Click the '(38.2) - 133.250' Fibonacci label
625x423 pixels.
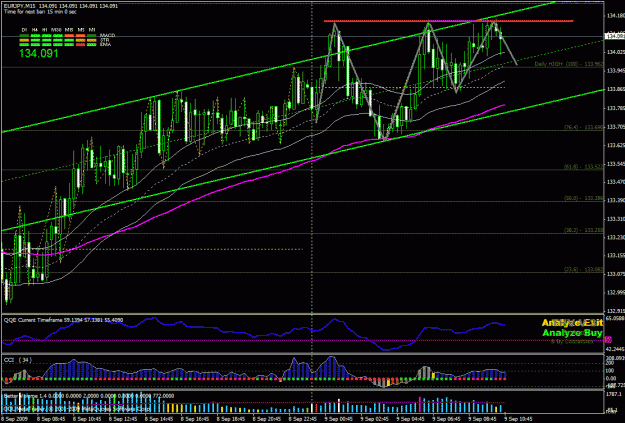point(584,230)
